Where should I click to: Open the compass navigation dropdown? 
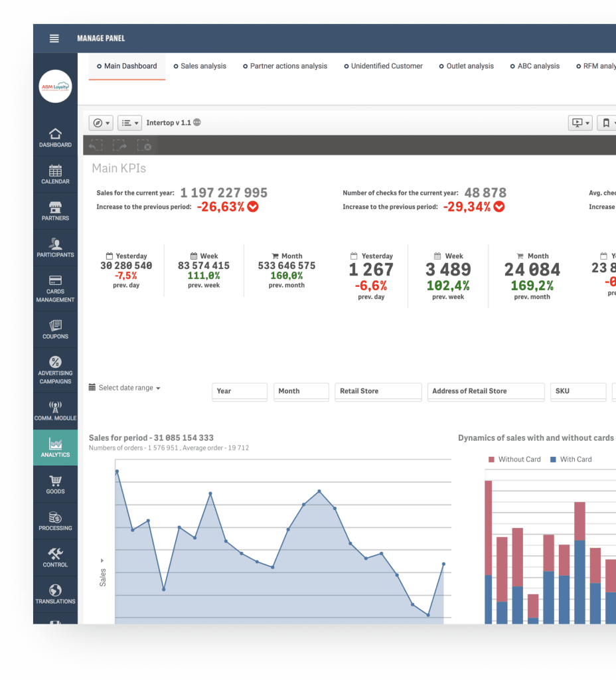(101, 123)
